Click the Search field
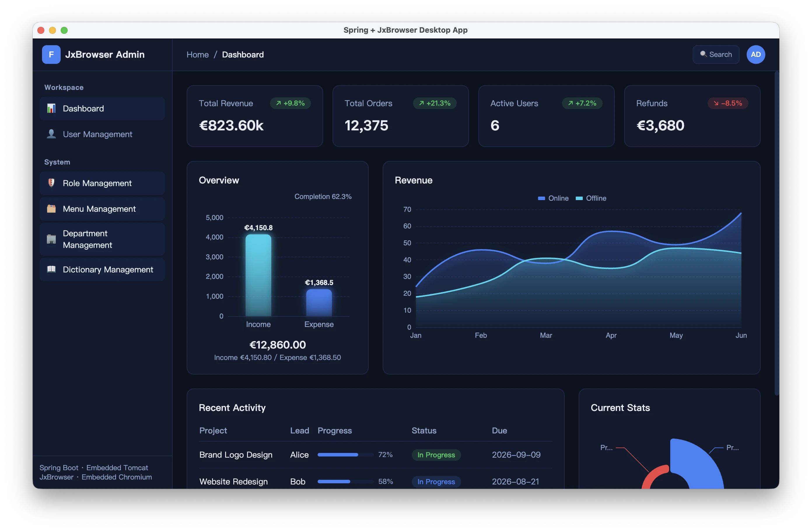Image resolution: width=812 pixels, height=532 pixels. [716, 55]
